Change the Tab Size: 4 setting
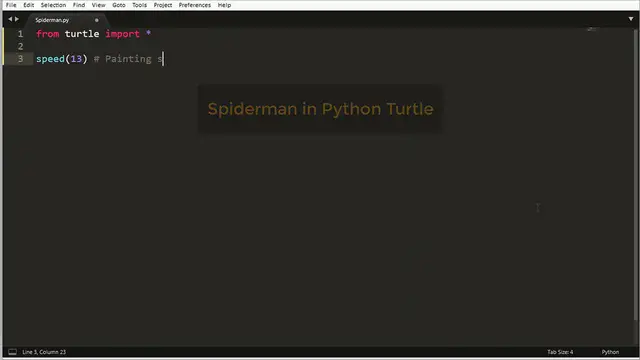640x360 pixels. click(560, 352)
